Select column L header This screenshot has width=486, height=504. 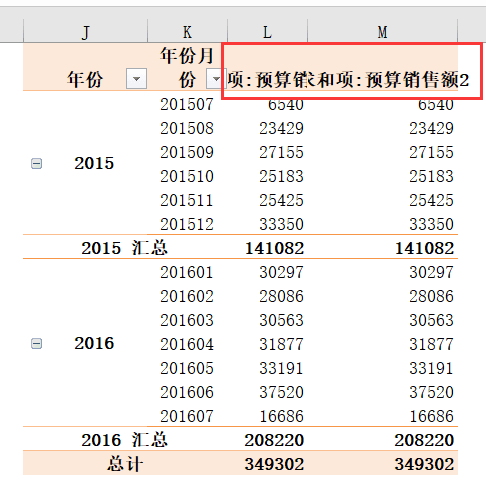click(x=267, y=32)
